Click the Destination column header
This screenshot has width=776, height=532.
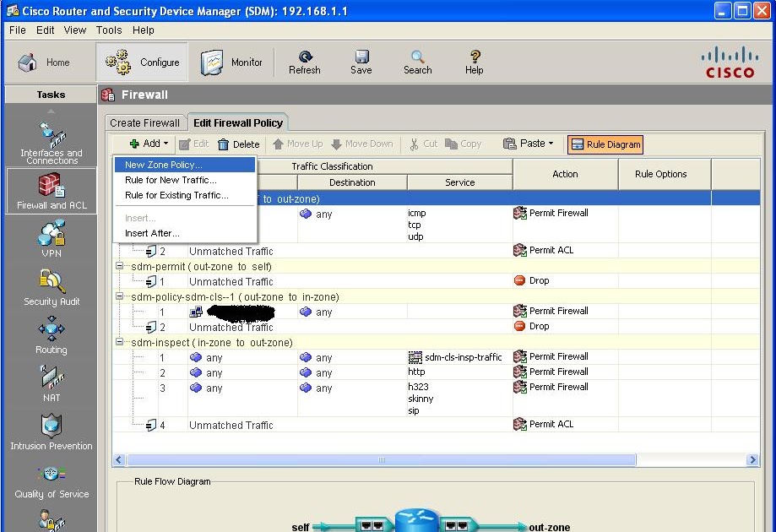(352, 182)
